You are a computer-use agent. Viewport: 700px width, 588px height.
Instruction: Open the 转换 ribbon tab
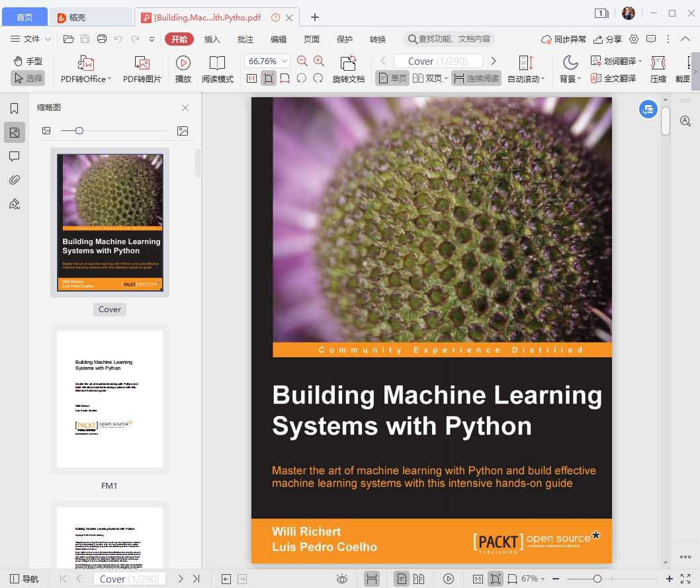pyautogui.click(x=377, y=39)
